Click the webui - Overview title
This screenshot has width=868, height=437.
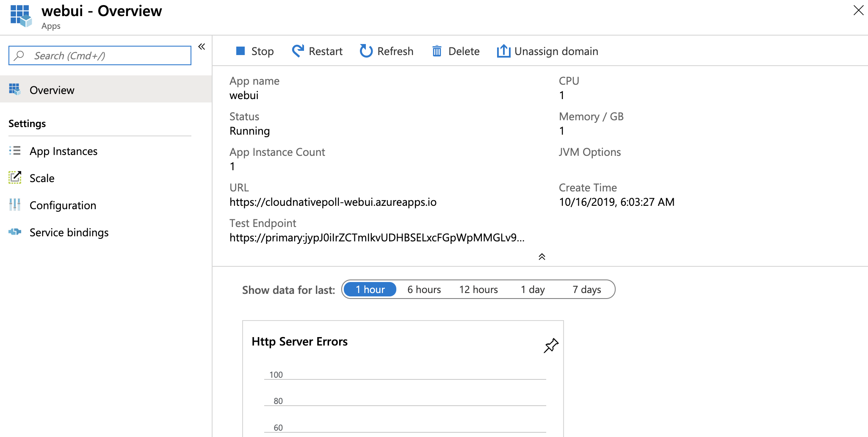102,11
